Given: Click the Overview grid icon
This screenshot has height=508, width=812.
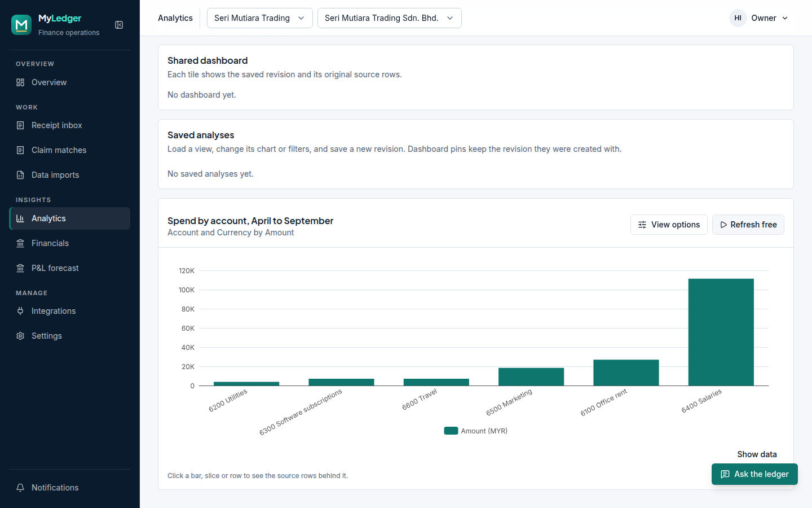Looking at the screenshot, I should click(20, 82).
